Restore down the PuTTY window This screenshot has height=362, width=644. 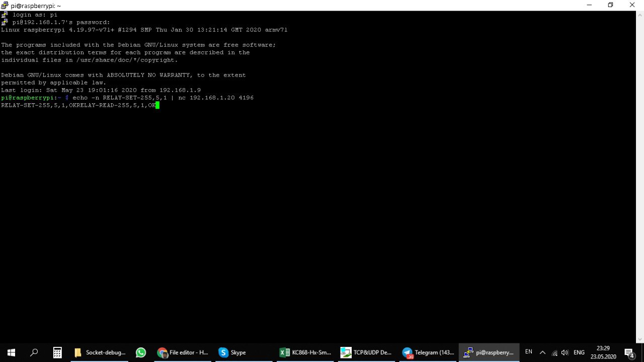click(611, 5)
